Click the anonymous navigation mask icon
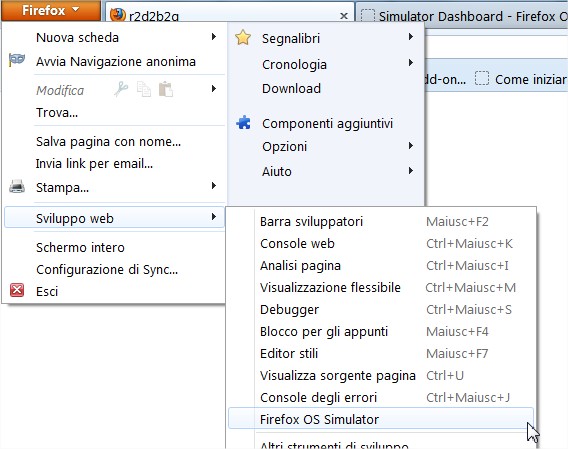This screenshot has height=449, width=568. 17,60
